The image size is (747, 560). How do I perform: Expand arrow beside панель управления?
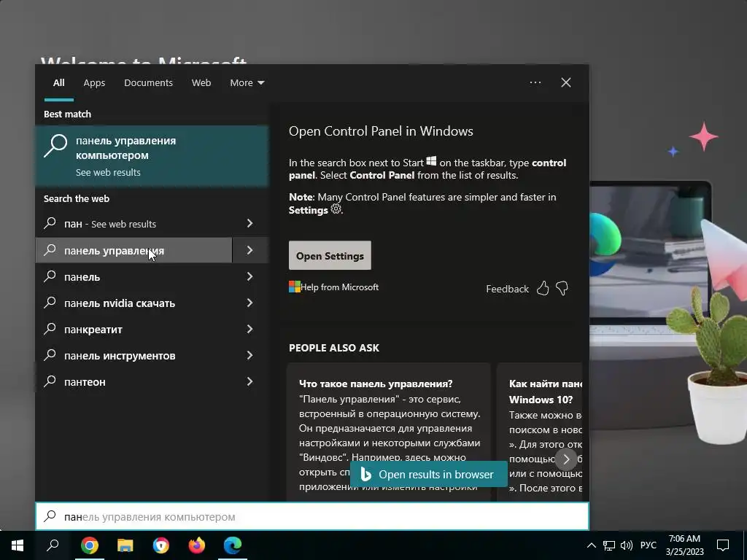pos(250,250)
